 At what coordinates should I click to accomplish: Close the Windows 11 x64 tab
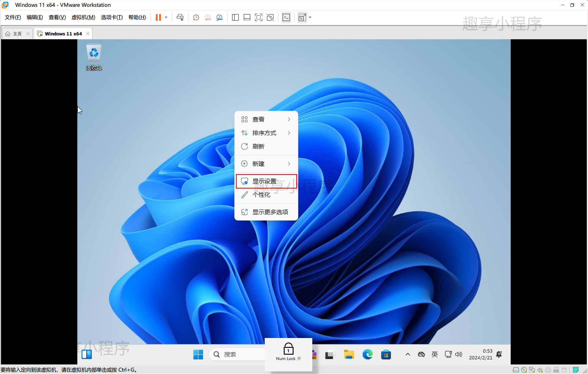[x=88, y=34]
